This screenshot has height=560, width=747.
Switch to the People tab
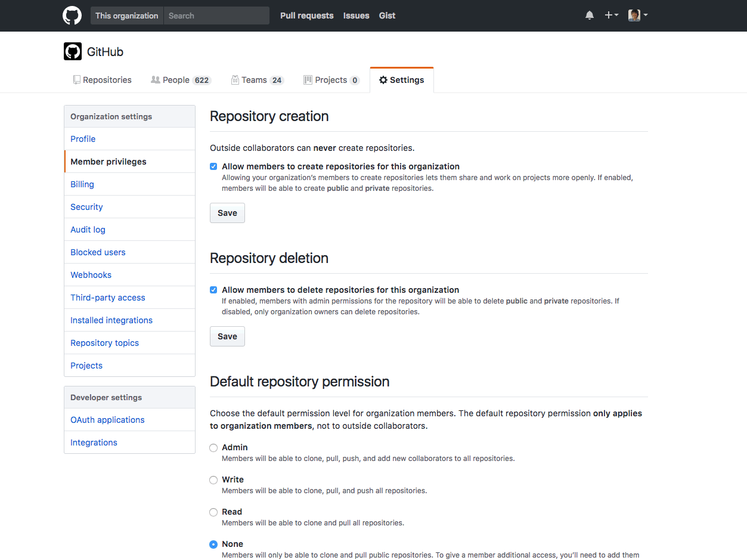pyautogui.click(x=181, y=80)
